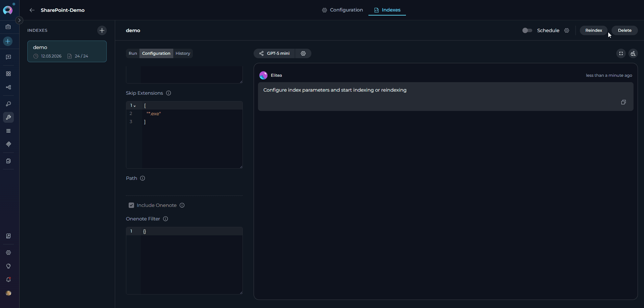Uncheck the Include Onenote checkbox

[x=131, y=205]
